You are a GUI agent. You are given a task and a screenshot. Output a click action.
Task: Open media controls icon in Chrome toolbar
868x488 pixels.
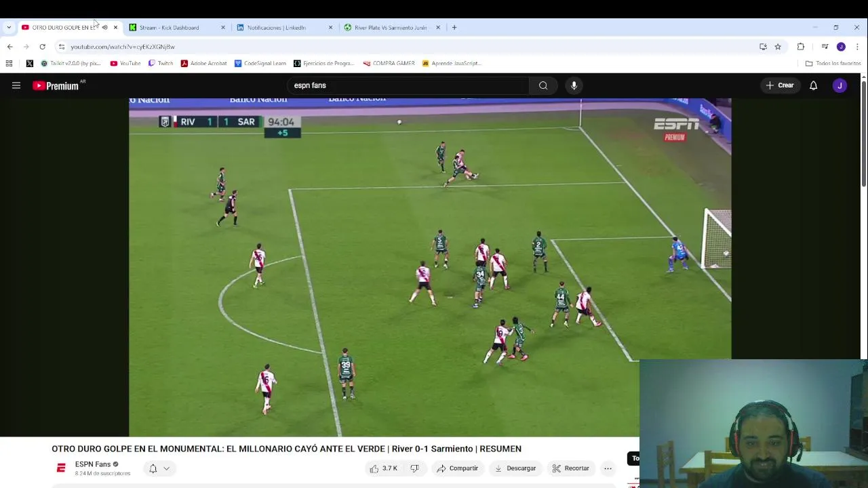825,47
